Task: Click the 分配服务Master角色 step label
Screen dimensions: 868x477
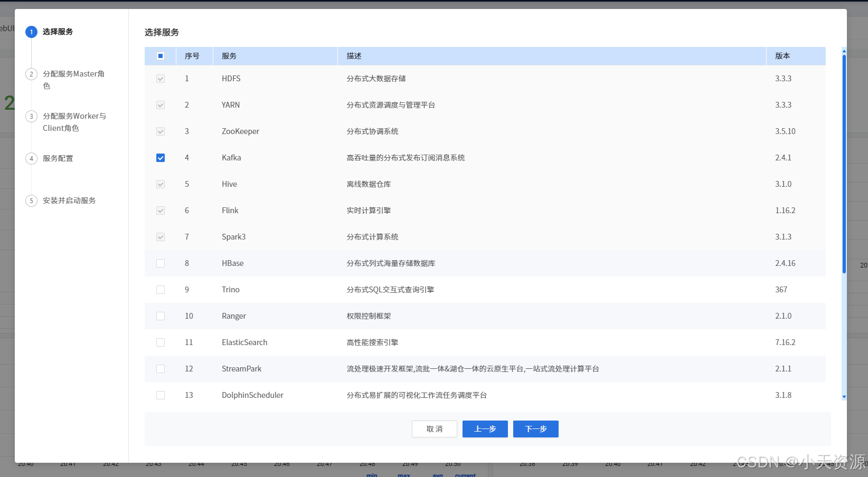Action: click(x=74, y=80)
